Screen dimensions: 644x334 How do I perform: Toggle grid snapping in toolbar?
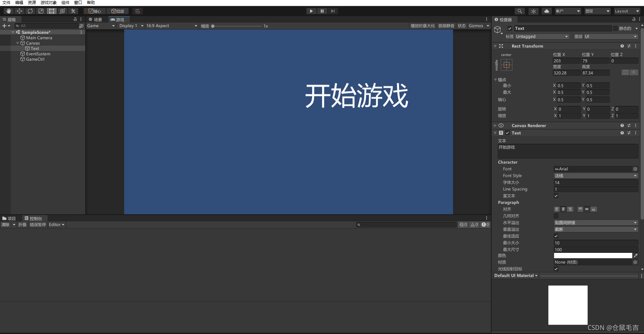coord(138,11)
